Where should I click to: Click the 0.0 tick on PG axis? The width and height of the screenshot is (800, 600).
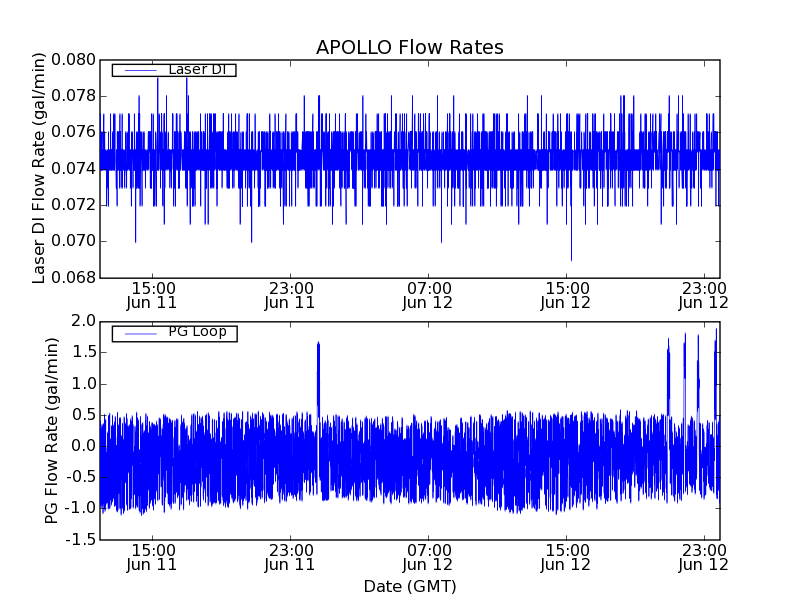pyautogui.click(x=84, y=446)
